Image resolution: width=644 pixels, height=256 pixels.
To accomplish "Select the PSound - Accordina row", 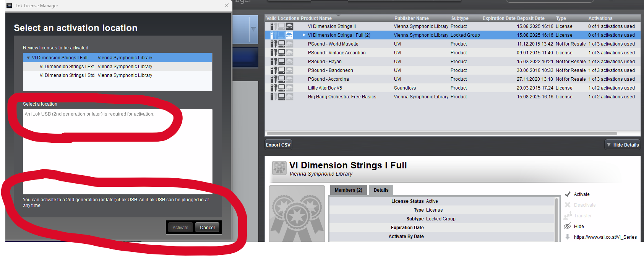I will [x=453, y=79].
